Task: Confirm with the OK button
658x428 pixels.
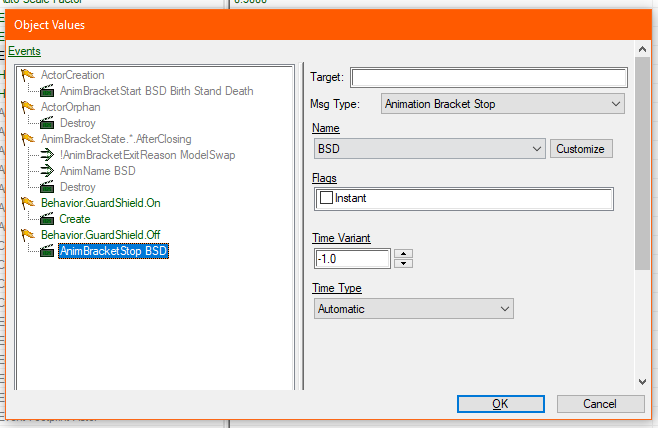Action: click(501, 404)
